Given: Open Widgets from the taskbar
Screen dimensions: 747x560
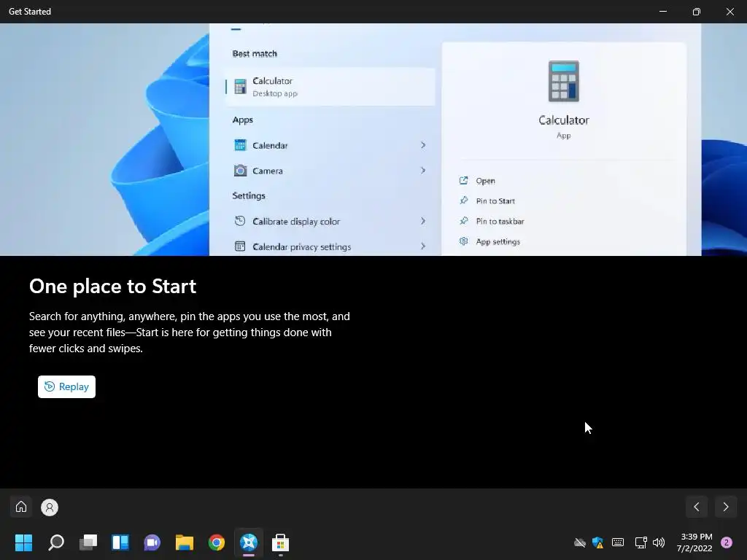Looking at the screenshot, I should click(x=120, y=542).
